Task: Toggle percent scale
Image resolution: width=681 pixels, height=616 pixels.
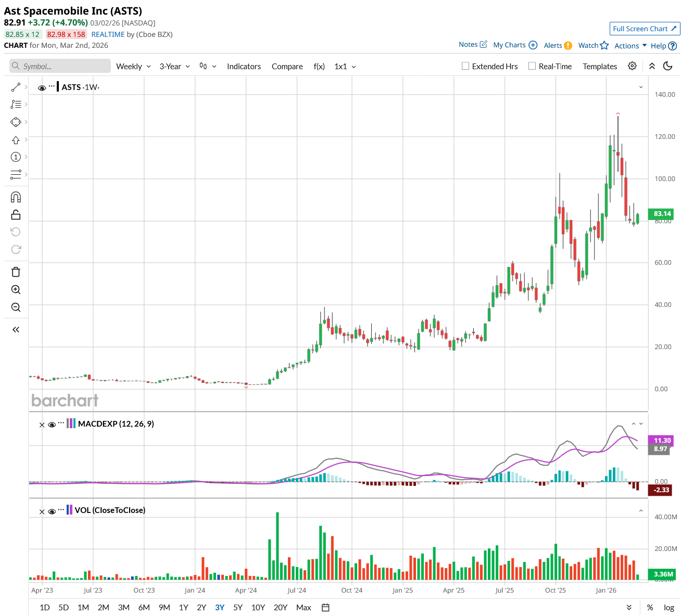Action: pos(650,608)
